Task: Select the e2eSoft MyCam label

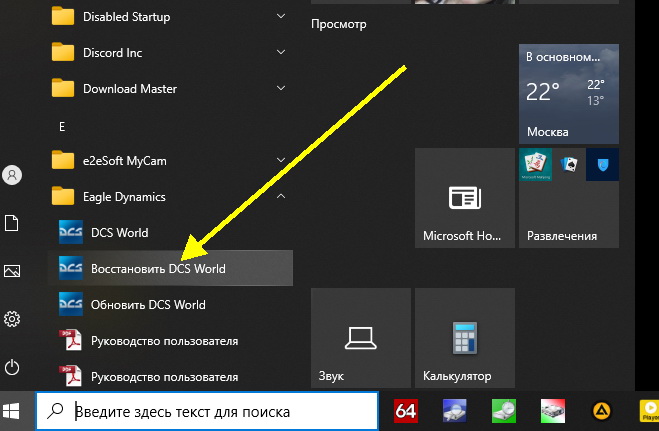Action: (x=124, y=161)
